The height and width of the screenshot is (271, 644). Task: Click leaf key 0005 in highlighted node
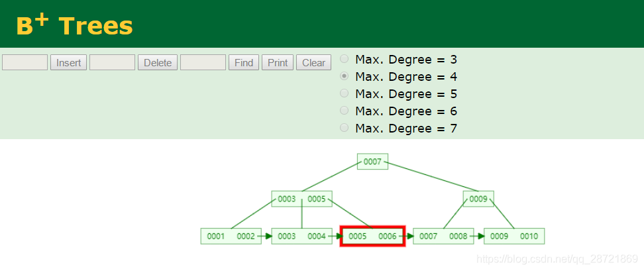click(x=357, y=237)
